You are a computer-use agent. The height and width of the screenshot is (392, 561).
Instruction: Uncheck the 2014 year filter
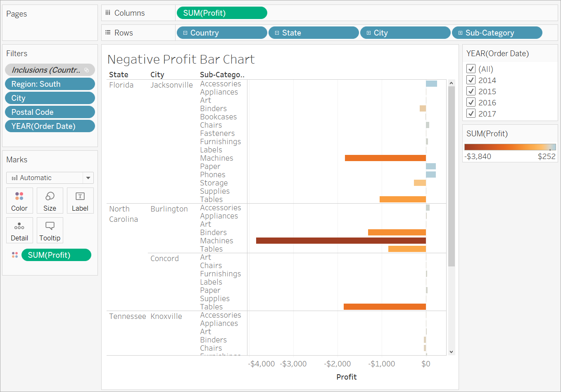(x=471, y=80)
